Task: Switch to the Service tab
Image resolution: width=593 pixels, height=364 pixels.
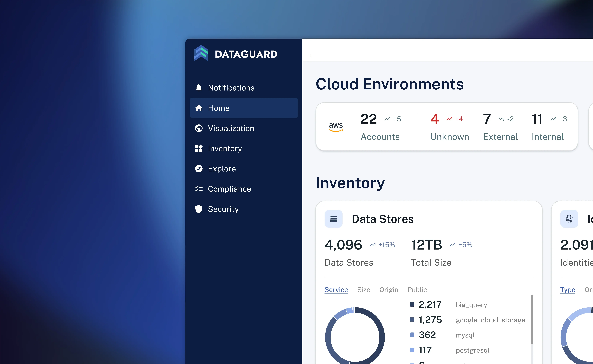Action: point(336,290)
